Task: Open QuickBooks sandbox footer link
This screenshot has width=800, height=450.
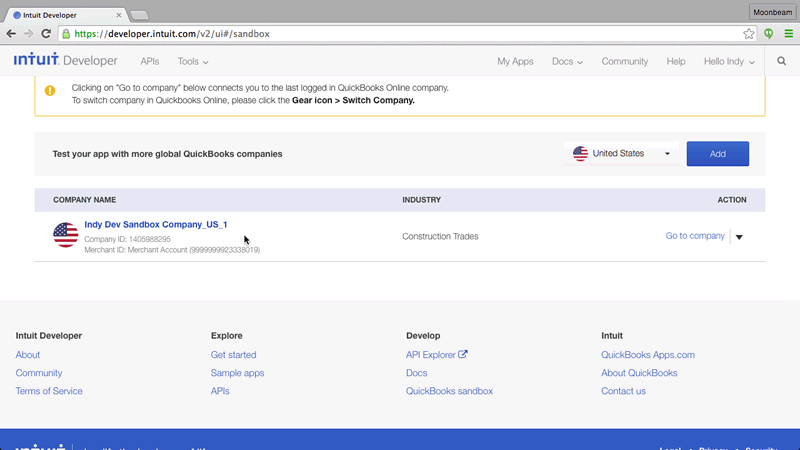Action: [x=449, y=391]
